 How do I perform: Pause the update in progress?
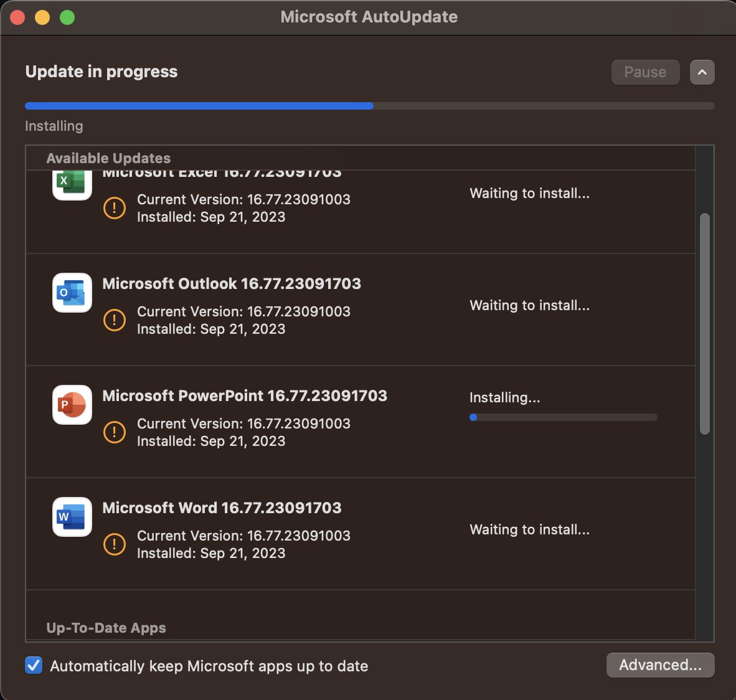[x=645, y=72]
